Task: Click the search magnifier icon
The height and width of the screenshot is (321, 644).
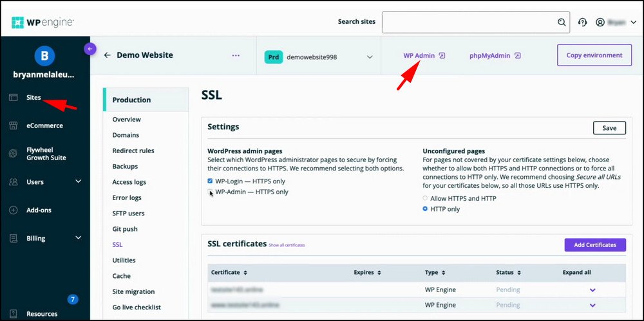Action: tap(562, 22)
